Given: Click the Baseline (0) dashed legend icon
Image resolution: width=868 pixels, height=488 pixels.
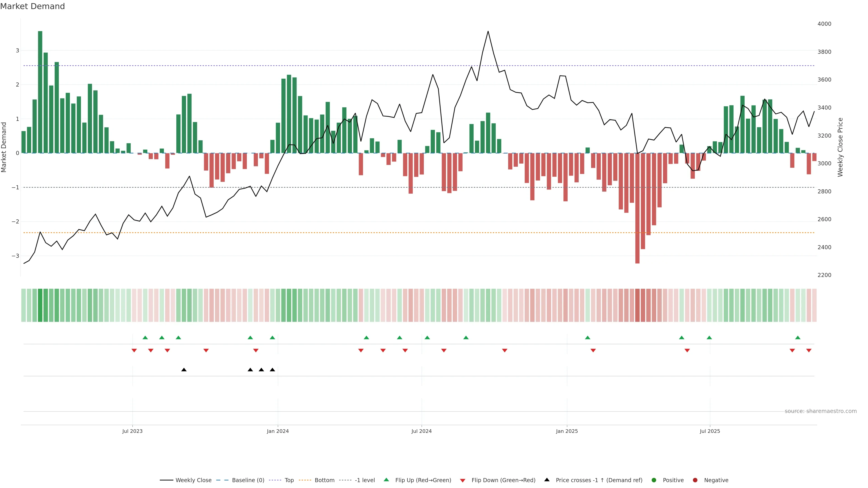Looking at the screenshot, I should [x=222, y=480].
